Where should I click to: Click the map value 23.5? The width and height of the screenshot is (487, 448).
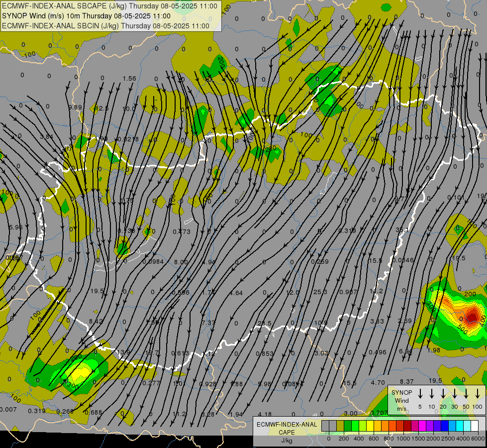tap(265, 324)
